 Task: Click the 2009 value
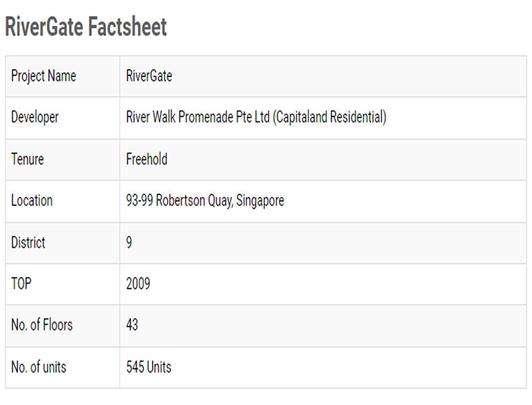138,284
